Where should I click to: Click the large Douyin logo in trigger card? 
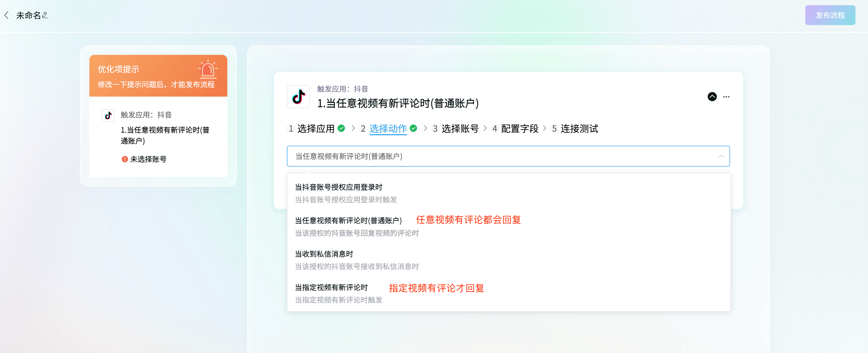(298, 97)
